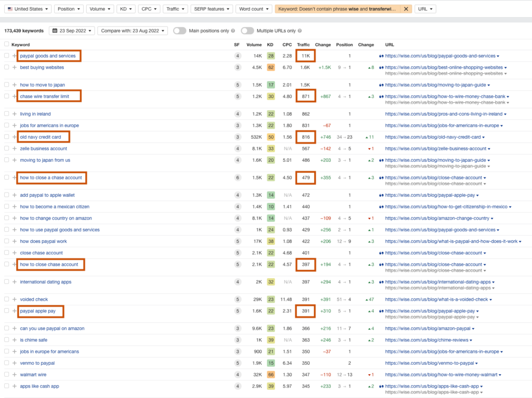Expand the 'best buying websites' row plus icon
The height and width of the screenshot is (398, 532).
point(14,67)
